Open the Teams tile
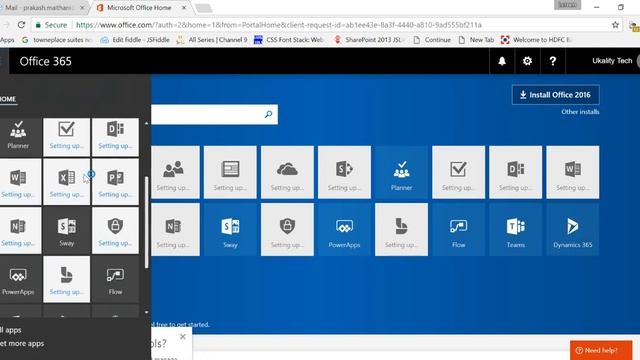Viewport: 640px width, 360px height. [516, 229]
